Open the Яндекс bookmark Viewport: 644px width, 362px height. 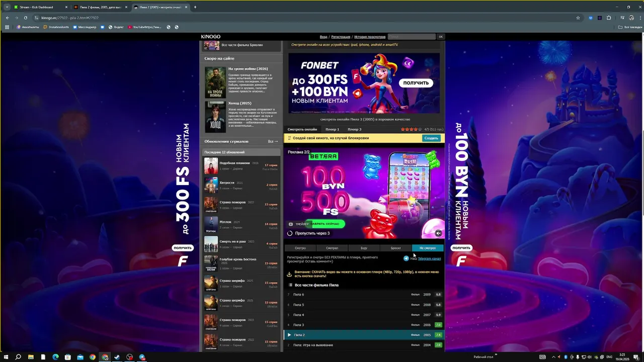coord(115,27)
